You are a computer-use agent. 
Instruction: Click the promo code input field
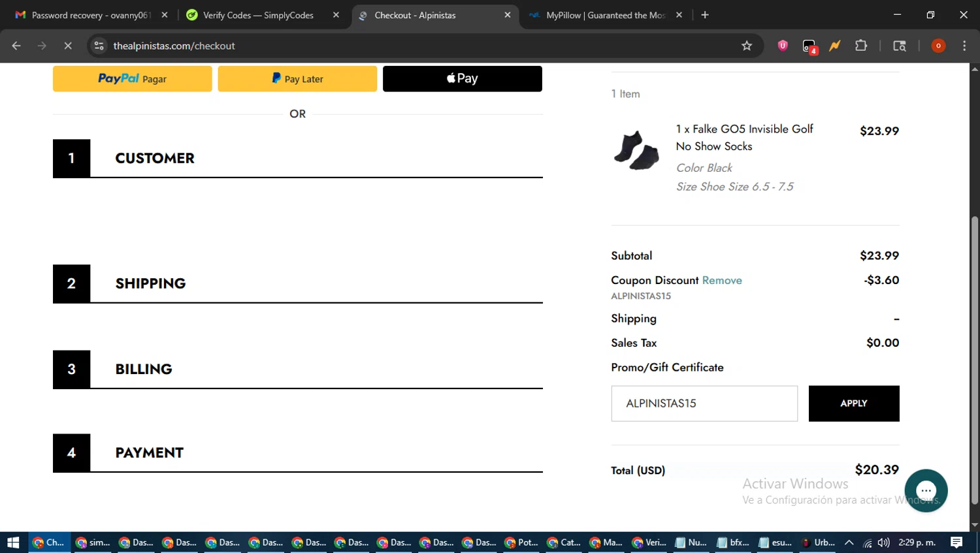click(704, 403)
